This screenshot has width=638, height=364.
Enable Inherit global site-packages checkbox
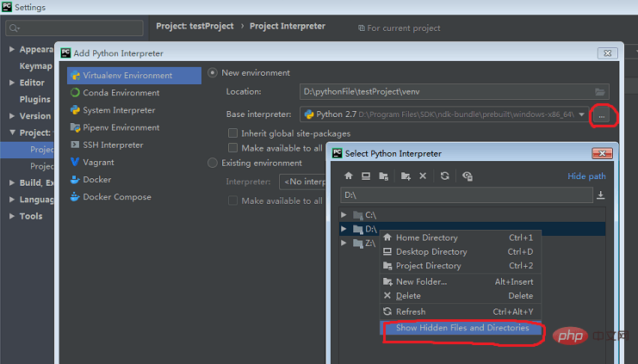pyautogui.click(x=232, y=133)
